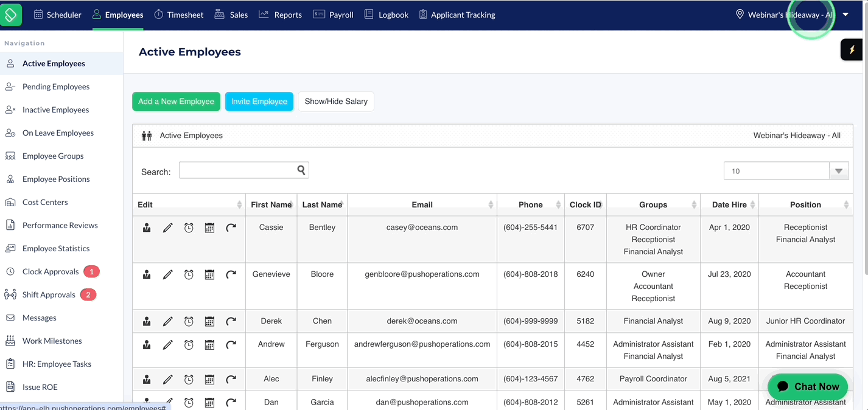This screenshot has height=410, width=868.
Task: Sort table by Clock ID column
Action: tap(585, 204)
